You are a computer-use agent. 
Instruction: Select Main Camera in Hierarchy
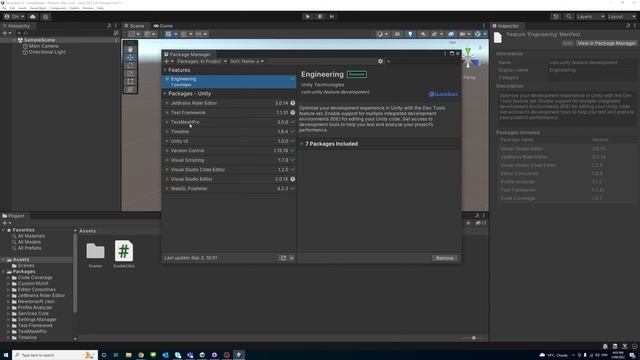[x=43, y=46]
